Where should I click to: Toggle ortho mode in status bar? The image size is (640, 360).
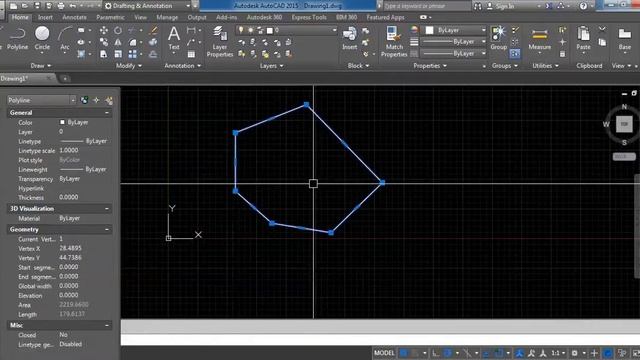point(436,353)
